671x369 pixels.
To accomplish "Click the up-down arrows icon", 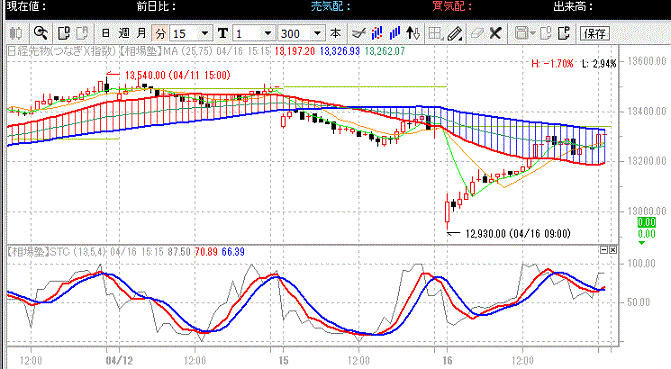I will click(x=413, y=33).
